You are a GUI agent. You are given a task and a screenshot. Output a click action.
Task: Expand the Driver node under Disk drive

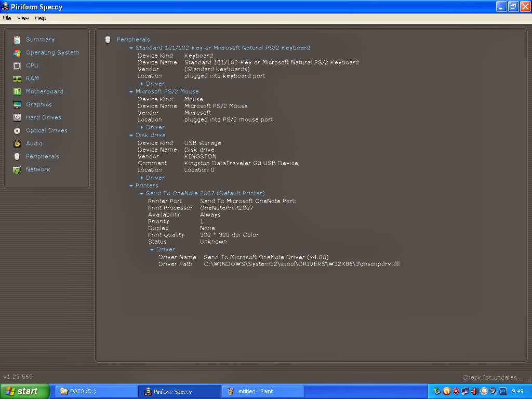pyautogui.click(x=142, y=178)
